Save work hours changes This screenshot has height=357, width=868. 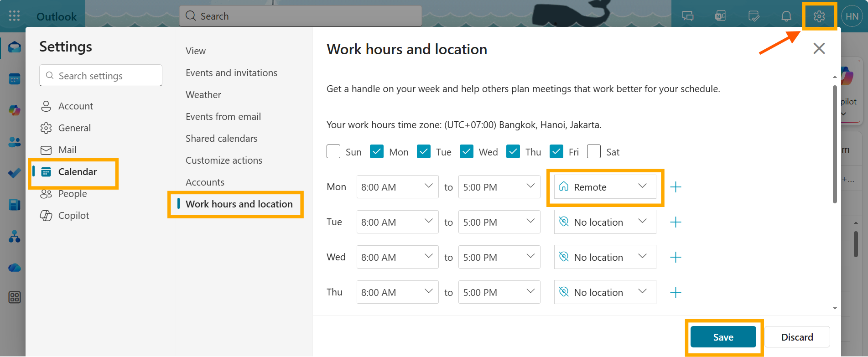coord(723,337)
